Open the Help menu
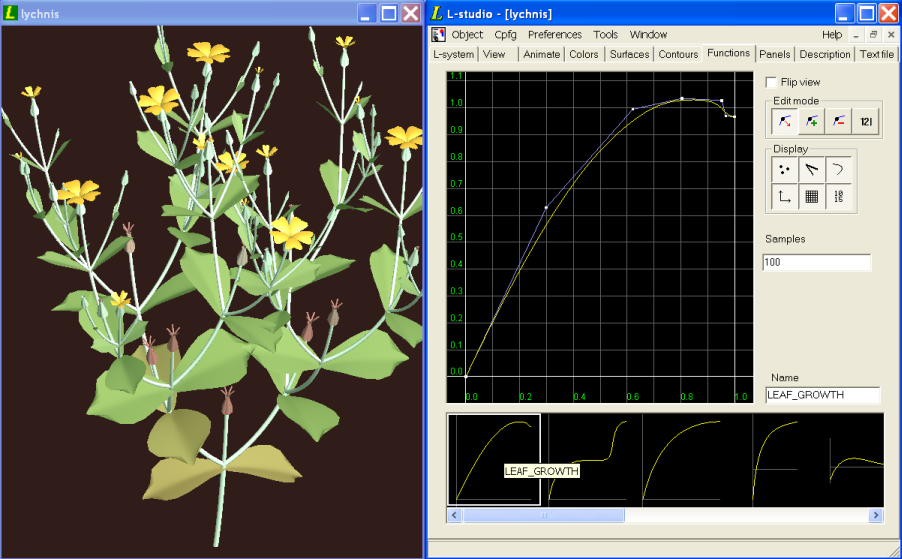The image size is (902, 559). [x=832, y=35]
